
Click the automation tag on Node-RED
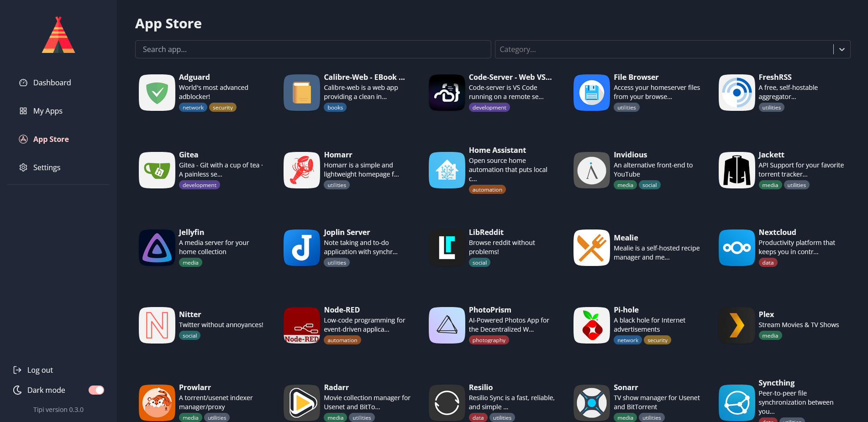pos(342,340)
